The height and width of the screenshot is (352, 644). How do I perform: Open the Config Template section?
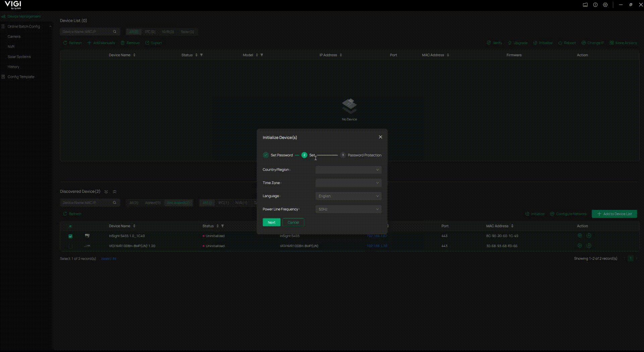pos(20,77)
